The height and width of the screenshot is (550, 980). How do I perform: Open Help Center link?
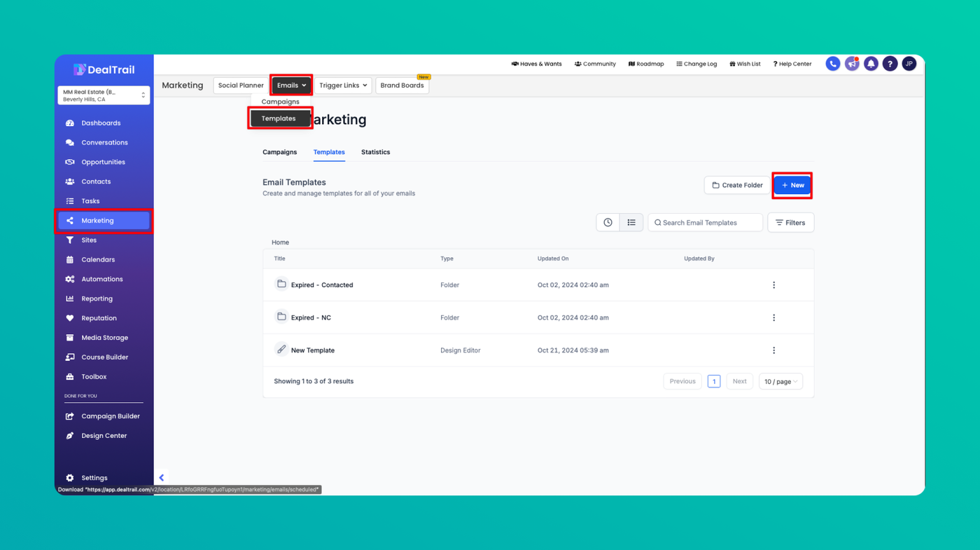tap(792, 64)
